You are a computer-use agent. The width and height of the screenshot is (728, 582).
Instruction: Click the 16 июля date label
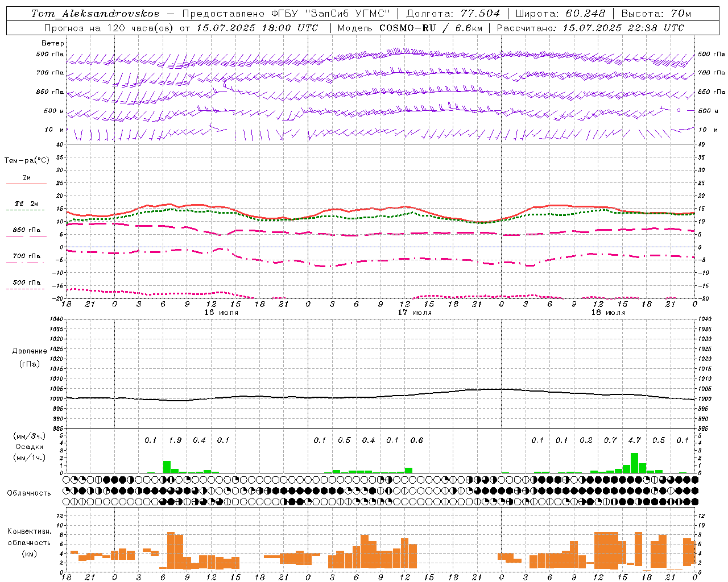221,313
